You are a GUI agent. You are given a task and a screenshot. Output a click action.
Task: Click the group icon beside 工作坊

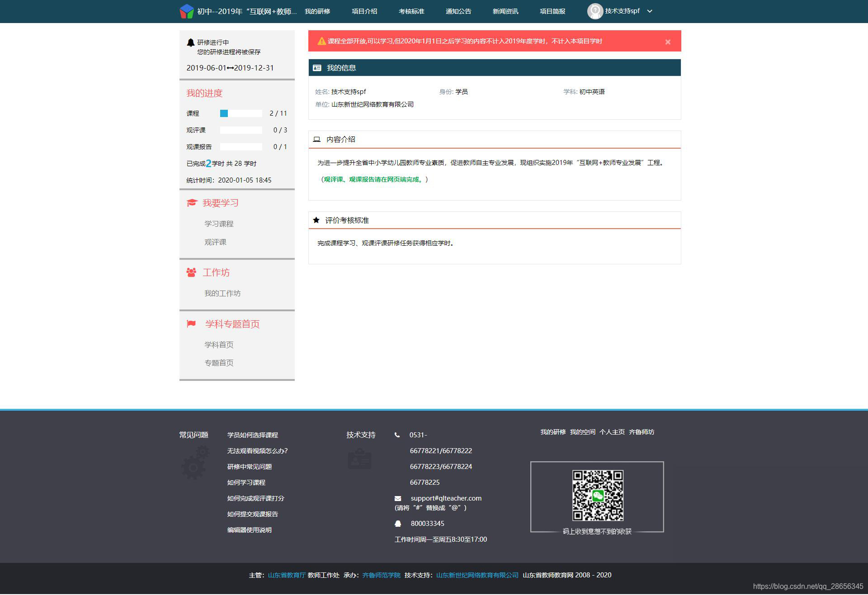[x=191, y=272]
